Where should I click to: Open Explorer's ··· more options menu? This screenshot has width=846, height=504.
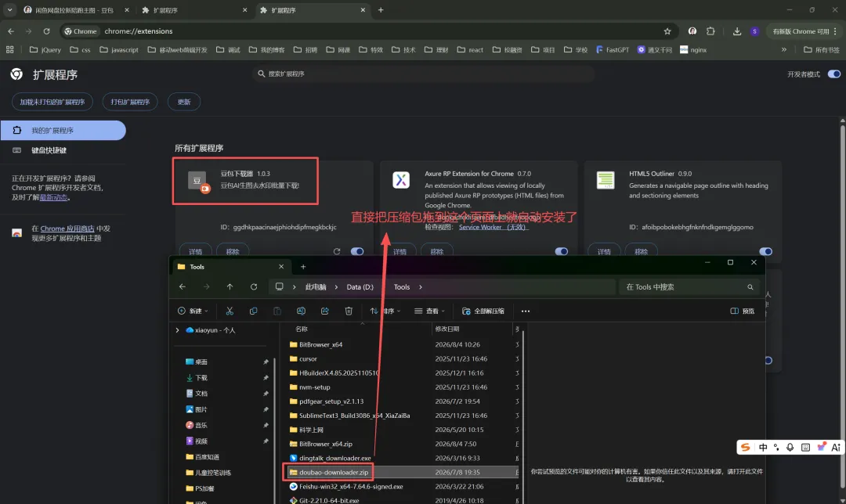pos(526,311)
